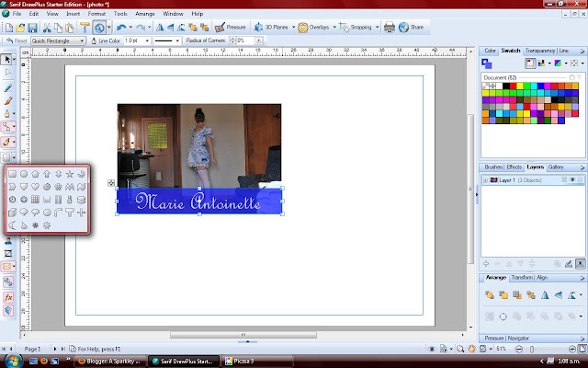Pick the Pencil tool in left toolbar
This screenshot has width=588, height=368.
8,88
